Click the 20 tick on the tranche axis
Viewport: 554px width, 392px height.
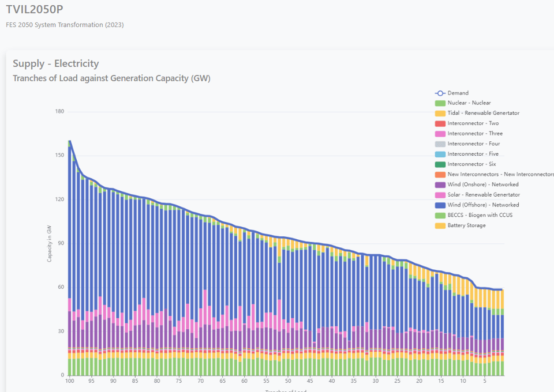(x=419, y=381)
